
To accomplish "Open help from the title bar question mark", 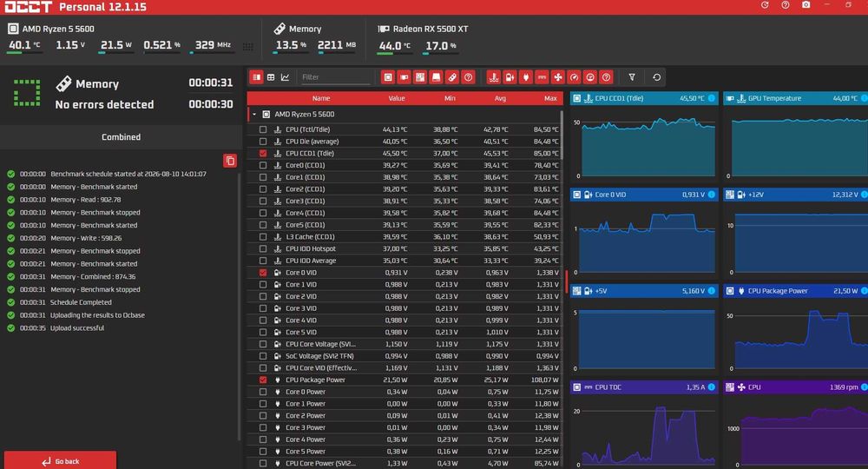I will [x=785, y=5].
